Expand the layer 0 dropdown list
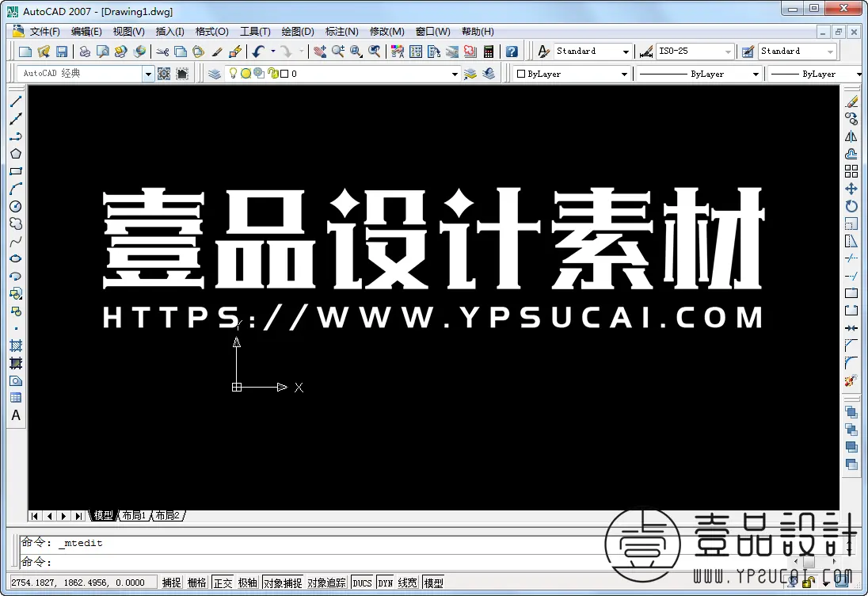868x596 pixels. [x=455, y=74]
